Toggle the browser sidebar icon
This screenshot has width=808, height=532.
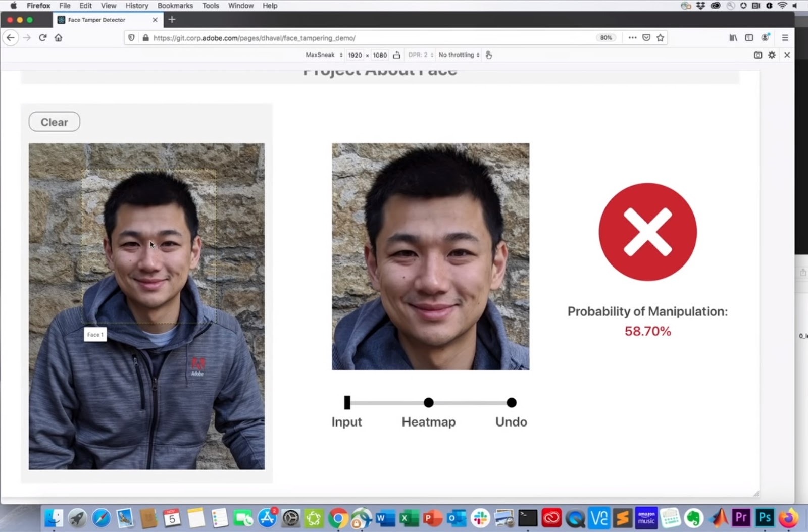tap(748, 37)
